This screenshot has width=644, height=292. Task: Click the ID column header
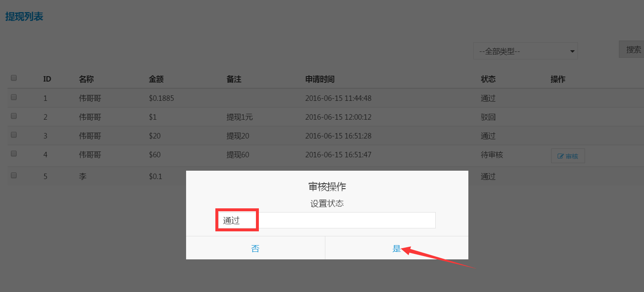click(x=47, y=79)
